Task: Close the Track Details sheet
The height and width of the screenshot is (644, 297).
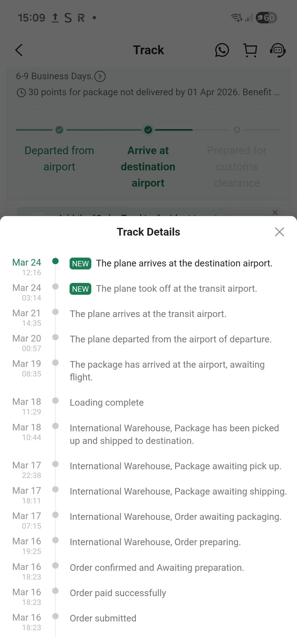Action: tap(279, 232)
